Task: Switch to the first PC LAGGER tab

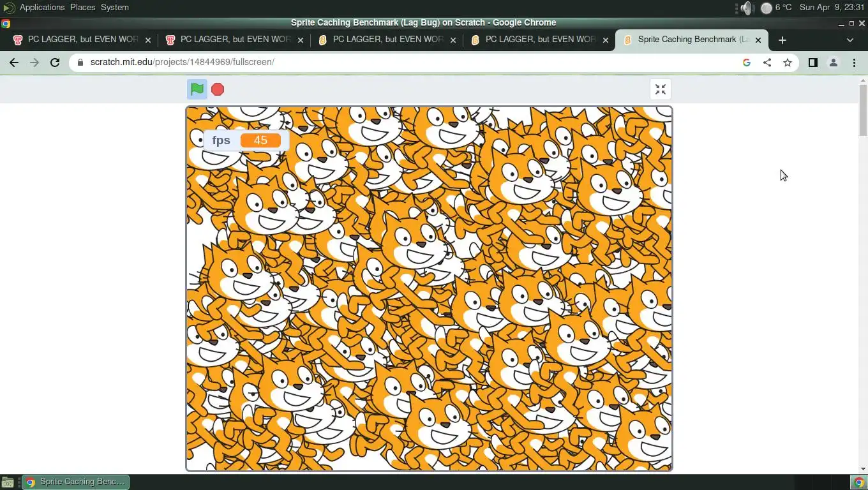Action: point(82,40)
